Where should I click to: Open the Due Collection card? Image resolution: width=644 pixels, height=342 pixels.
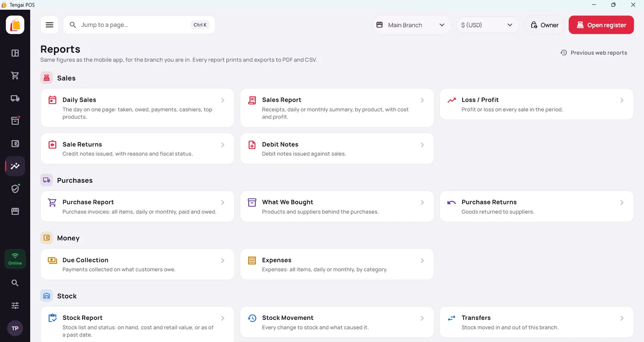pos(137,264)
